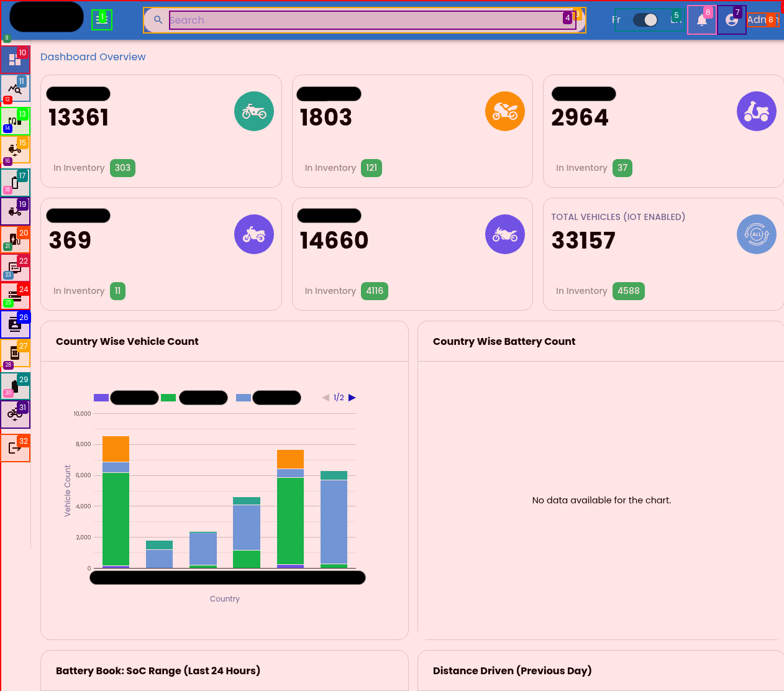
Task: Click the user profile avatar icon
Action: (x=731, y=20)
